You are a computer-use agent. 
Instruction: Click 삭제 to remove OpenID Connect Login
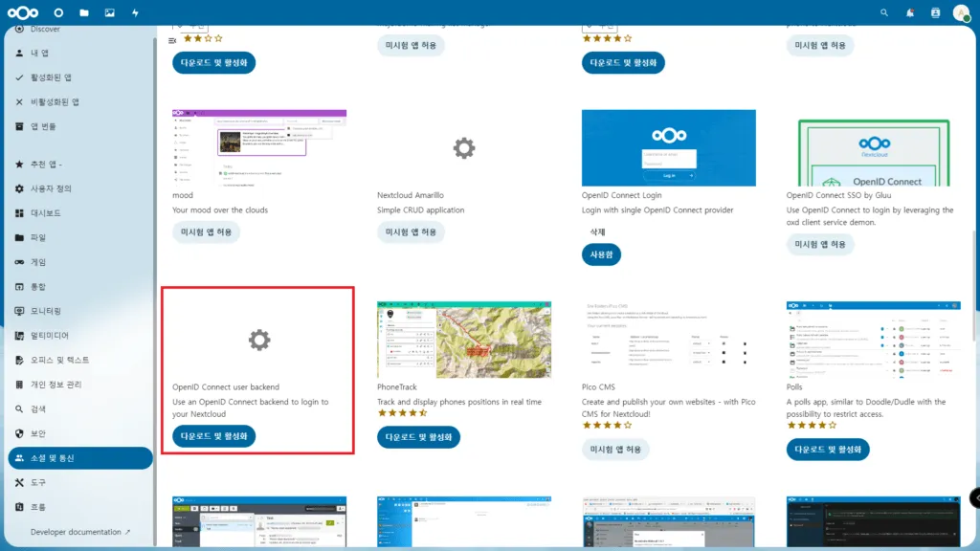click(596, 230)
